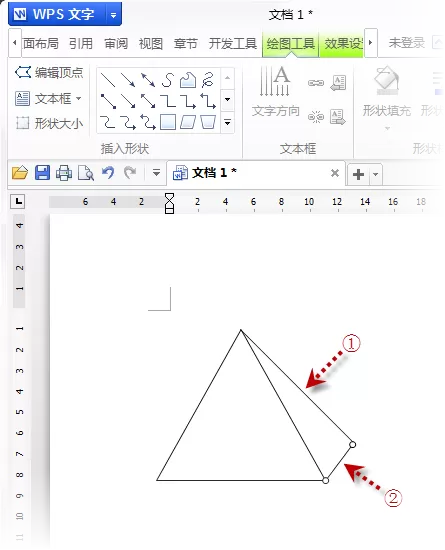Select the elbow double-arrow connector

tap(208, 101)
